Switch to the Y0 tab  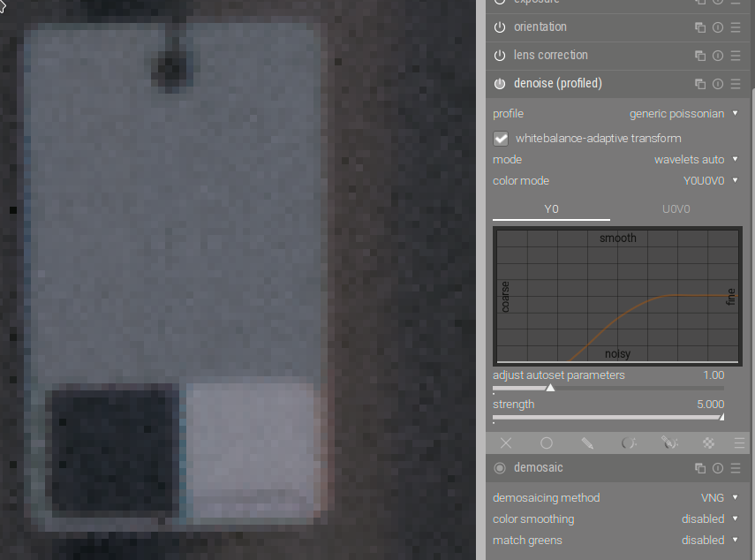pos(551,209)
